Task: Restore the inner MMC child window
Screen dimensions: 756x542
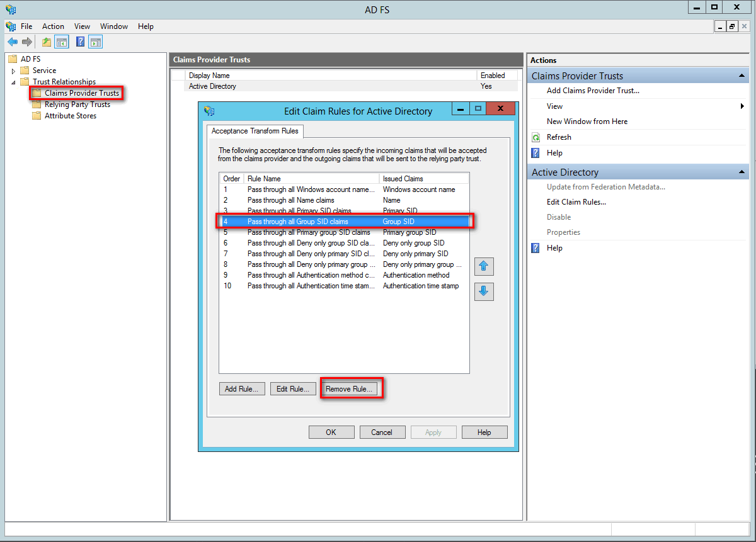Action: (x=732, y=26)
